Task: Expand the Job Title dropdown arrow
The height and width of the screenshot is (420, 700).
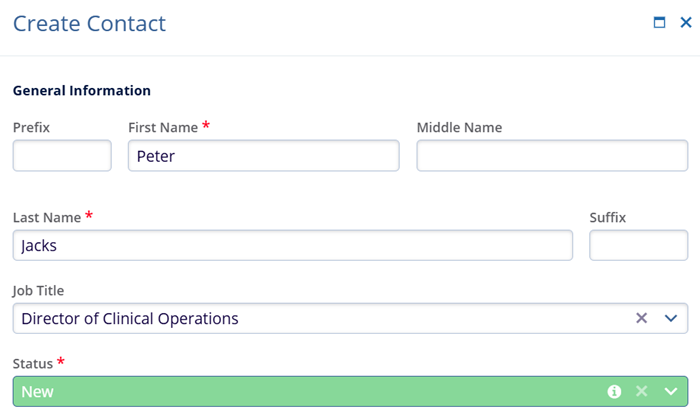Action: (x=670, y=318)
